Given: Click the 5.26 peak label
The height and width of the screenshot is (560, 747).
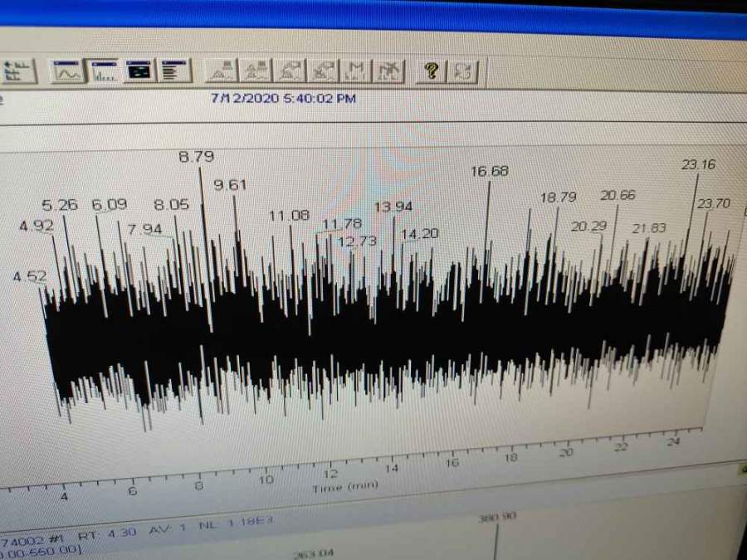Looking at the screenshot, I should [60, 205].
